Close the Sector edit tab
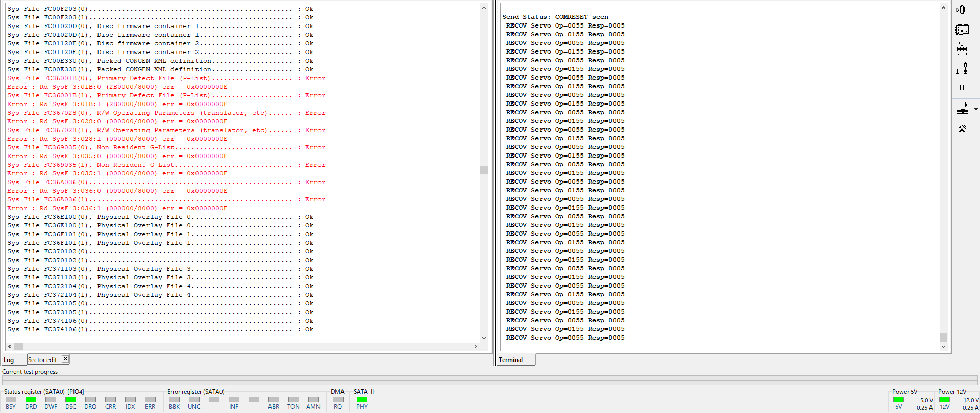This screenshot has height=413, width=980. 65,359
